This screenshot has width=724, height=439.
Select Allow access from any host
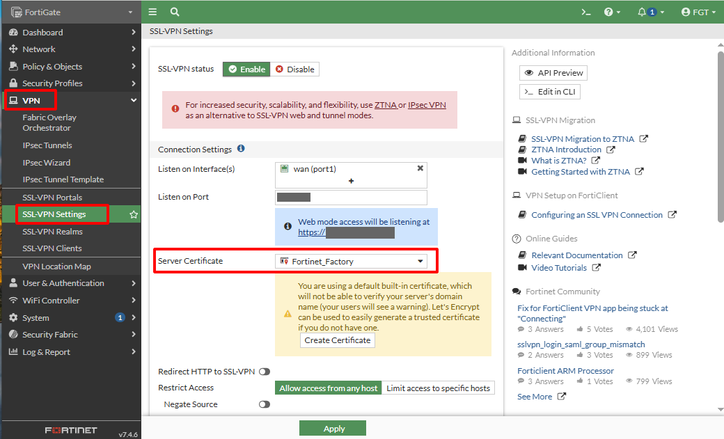328,388
